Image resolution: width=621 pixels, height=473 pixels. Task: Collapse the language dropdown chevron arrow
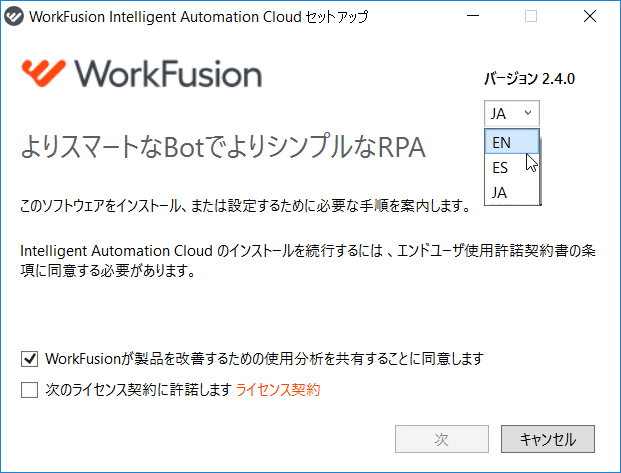coord(528,113)
